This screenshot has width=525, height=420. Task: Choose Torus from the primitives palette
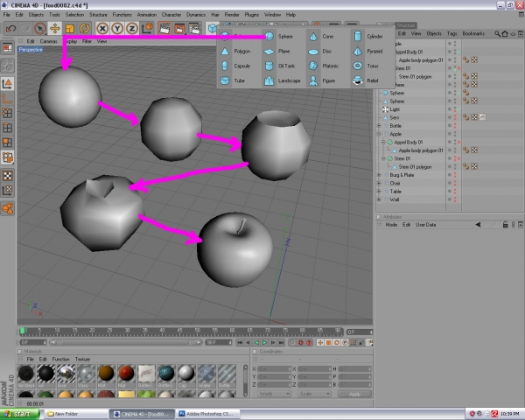click(x=366, y=66)
